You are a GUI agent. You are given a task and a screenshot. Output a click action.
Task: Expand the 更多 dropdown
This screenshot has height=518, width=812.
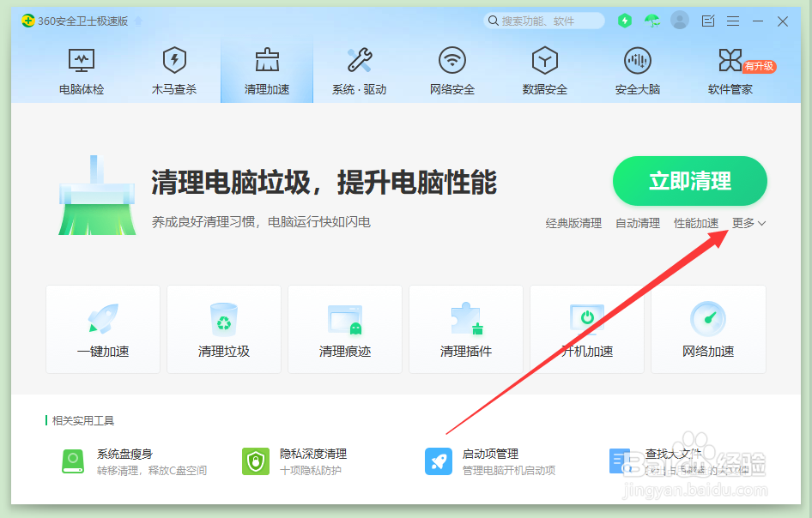point(748,223)
